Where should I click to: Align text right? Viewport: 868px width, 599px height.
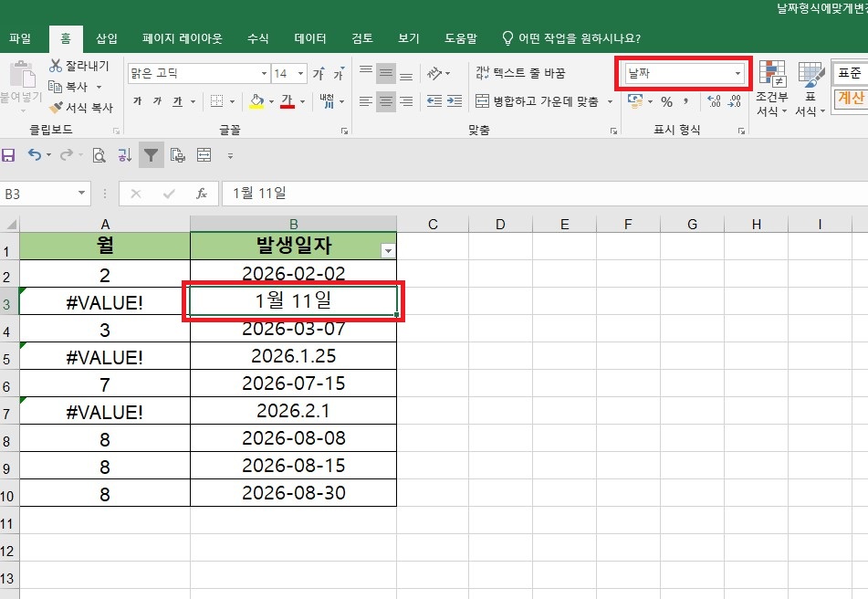coord(406,100)
